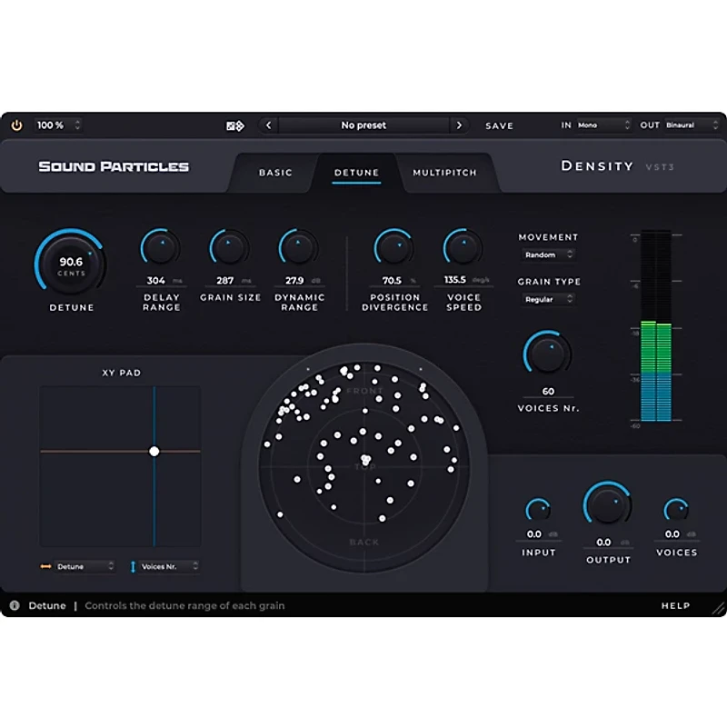This screenshot has width=727, height=728.
Task: Open the Grain Type dropdown set to Regular
Action: (547, 299)
